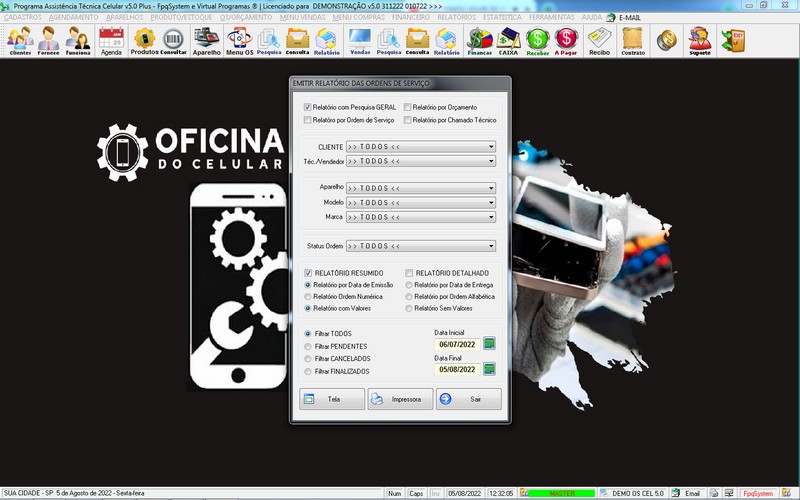Enable the RELATÓRIO DETALHADO checkbox
The image size is (800, 500).
[x=409, y=273]
